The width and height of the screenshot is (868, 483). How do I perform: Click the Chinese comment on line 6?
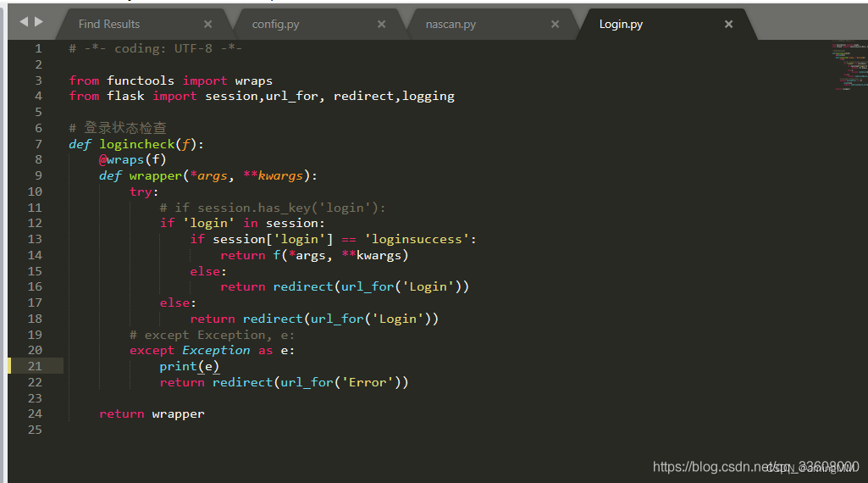tap(118, 128)
